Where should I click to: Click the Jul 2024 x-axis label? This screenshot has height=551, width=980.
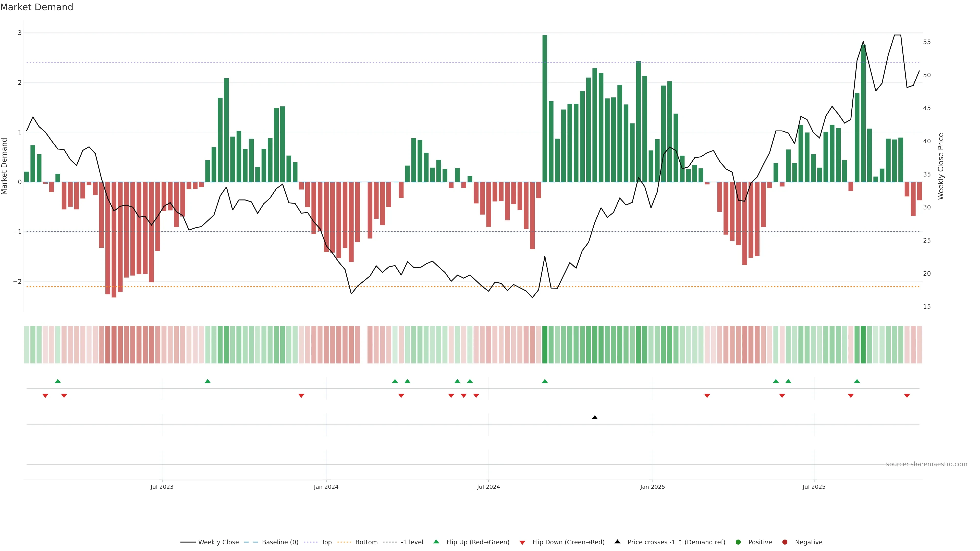[x=488, y=487]
